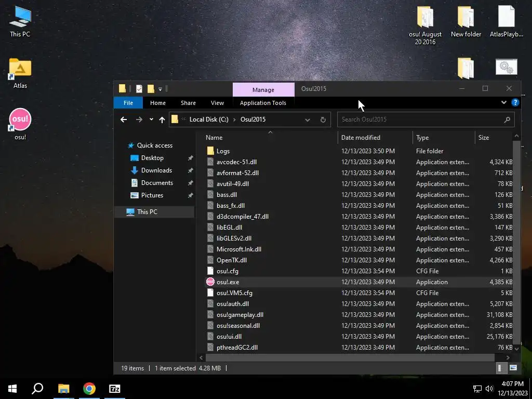The image size is (532, 399).
Task: Open Documents in the navigation pane
Action: tap(157, 183)
